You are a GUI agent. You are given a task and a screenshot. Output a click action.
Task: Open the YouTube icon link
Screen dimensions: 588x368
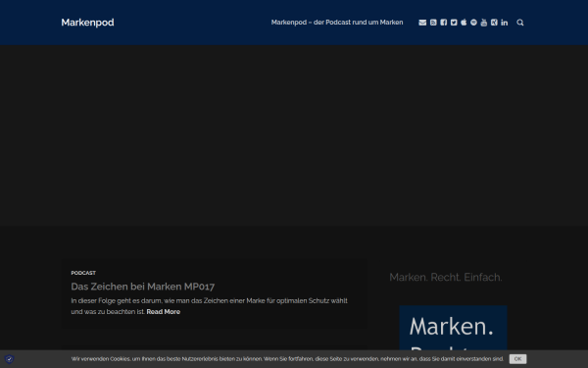484,23
